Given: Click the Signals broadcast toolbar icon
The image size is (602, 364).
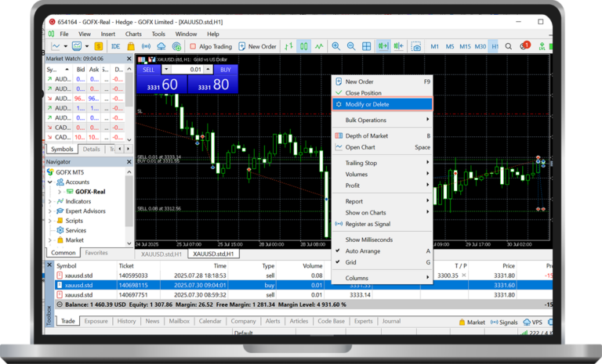Looking at the screenshot, I should 146,46.
